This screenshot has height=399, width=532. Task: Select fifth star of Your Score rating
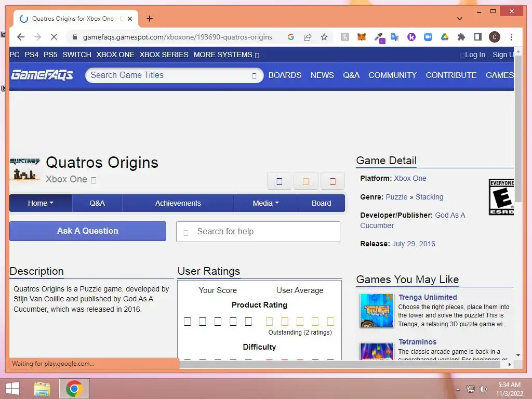pyautogui.click(x=248, y=321)
